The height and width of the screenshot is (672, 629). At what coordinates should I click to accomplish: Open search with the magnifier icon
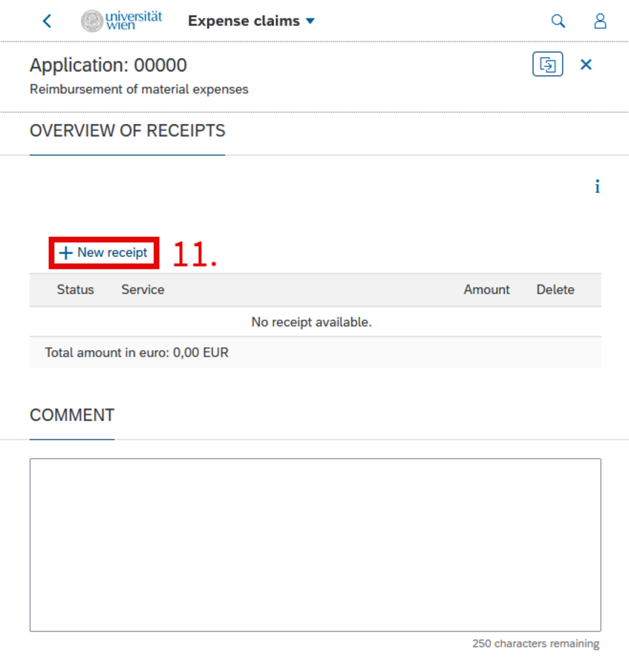click(558, 21)
